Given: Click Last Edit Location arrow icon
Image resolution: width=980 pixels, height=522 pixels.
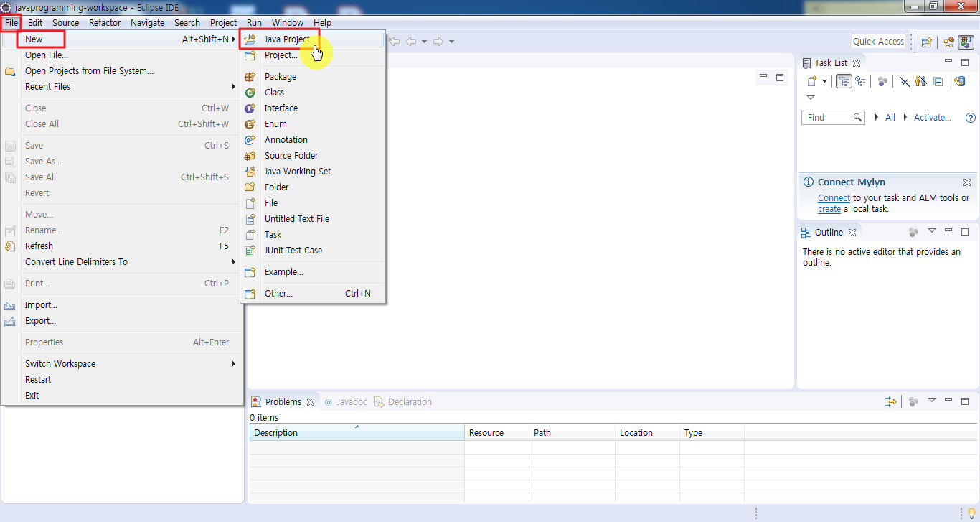Looking at the screenshot, I should pyautogui.click(x=395, y=42).
